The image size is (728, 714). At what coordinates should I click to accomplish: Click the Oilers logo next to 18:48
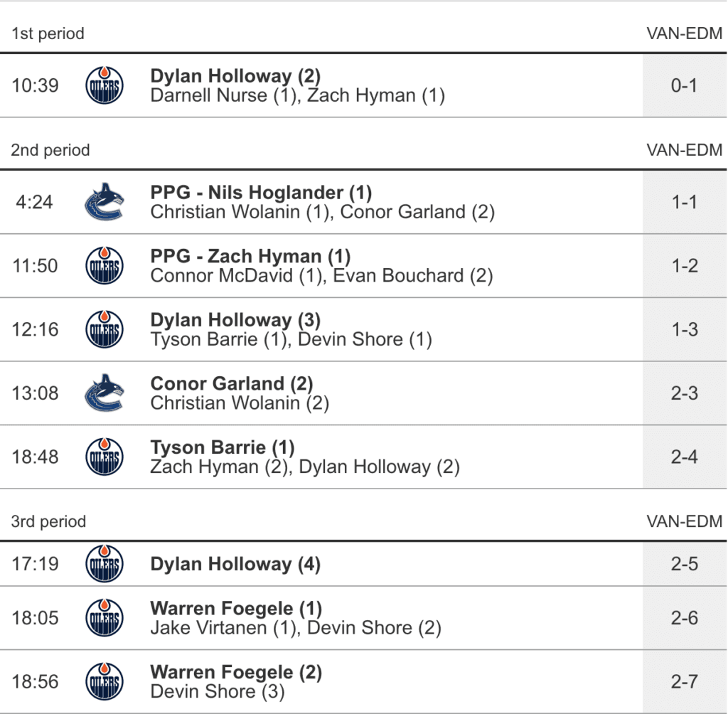point(104,457)
